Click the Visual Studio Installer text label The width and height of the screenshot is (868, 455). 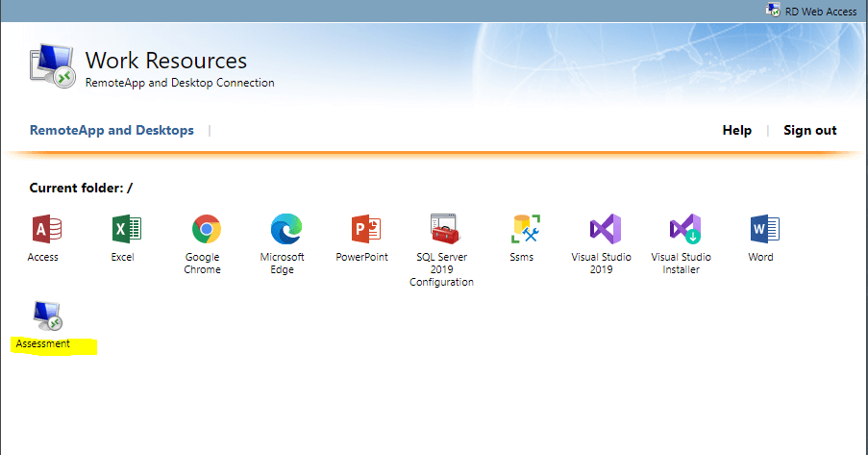pyautogui.click(x=681, y=264)
